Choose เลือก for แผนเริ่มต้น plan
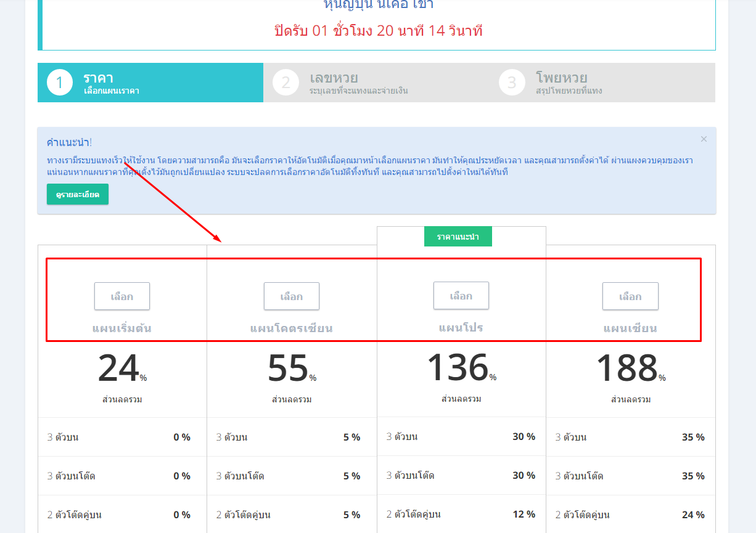 coord(122,296)
